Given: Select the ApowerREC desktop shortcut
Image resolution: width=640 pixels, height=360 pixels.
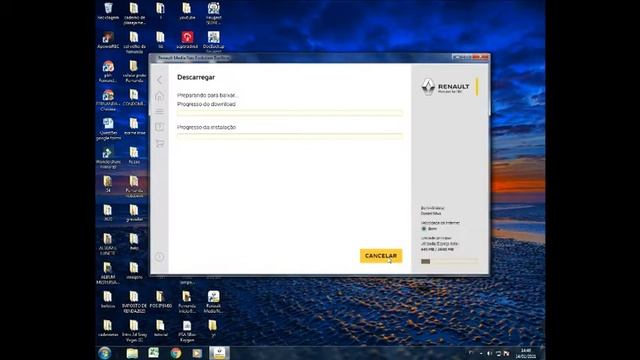Looking at the screenshot, I should 108,40.
